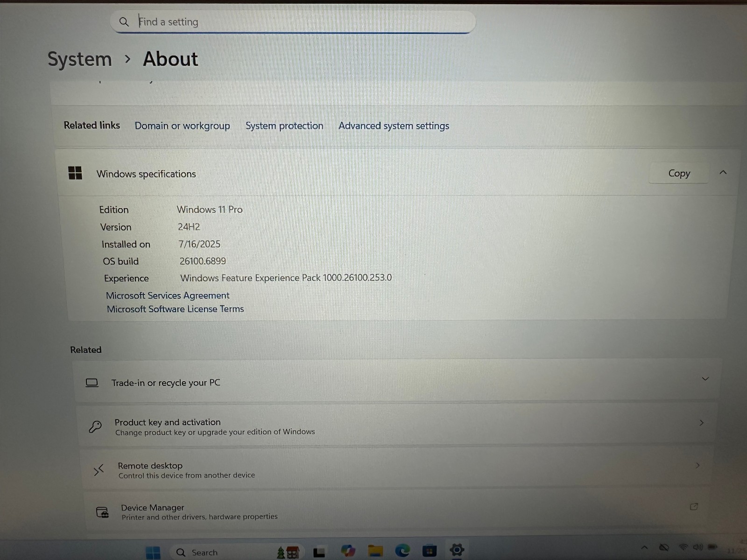
Task: Open Advanced system settings link
Action: click(394, 126)
